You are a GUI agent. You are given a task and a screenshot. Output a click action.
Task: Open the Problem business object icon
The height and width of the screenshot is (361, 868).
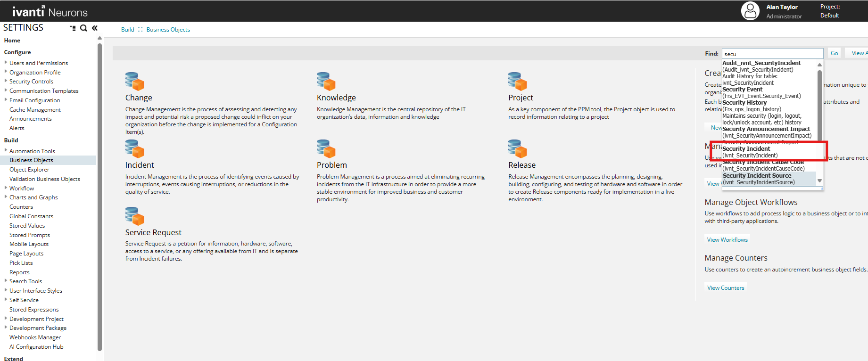(326, 148)
